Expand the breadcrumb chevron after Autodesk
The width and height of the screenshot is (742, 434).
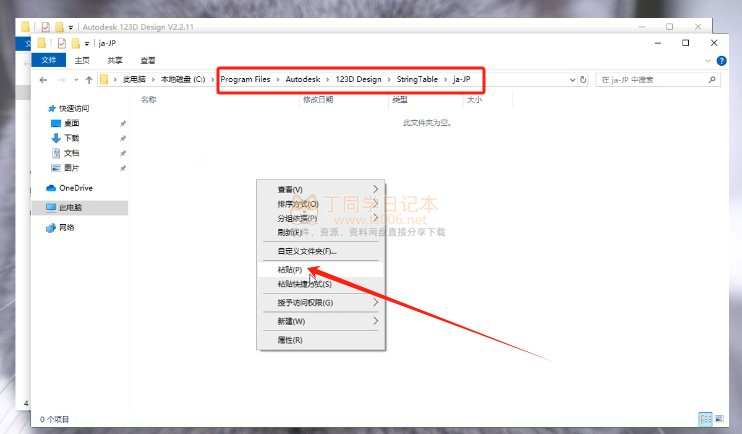point(328,80)
